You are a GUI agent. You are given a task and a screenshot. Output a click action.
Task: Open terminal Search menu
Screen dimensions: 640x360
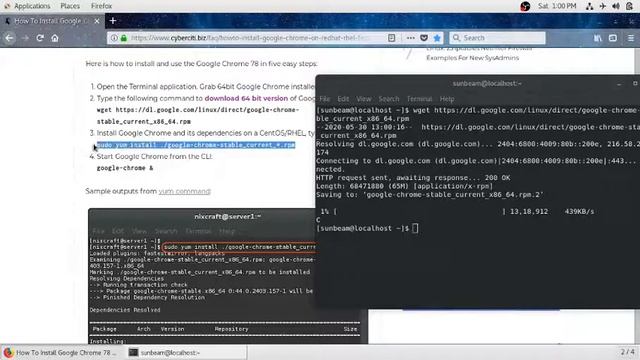[389, 99]
